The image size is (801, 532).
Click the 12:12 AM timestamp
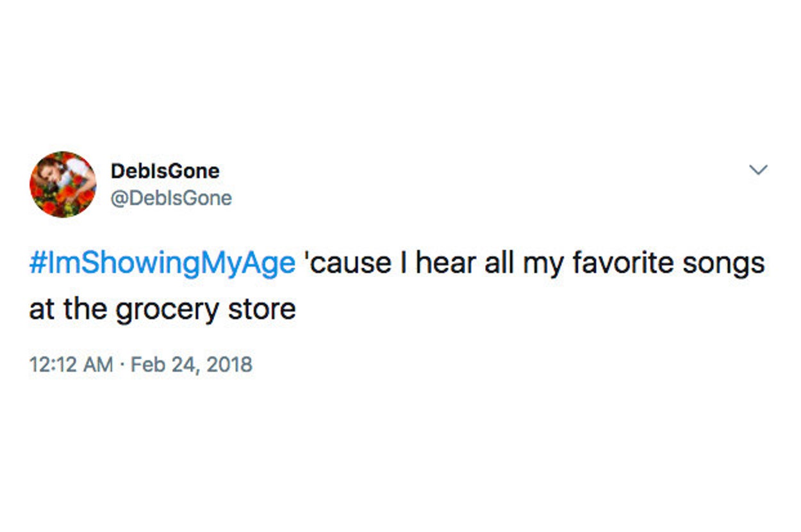coord(70,365)
